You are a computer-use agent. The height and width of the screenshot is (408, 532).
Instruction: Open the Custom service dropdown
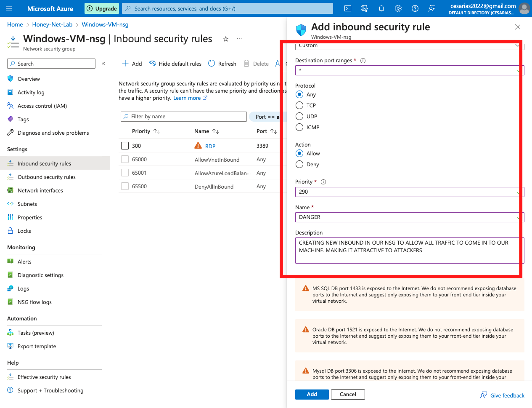(x=410, y=45)
